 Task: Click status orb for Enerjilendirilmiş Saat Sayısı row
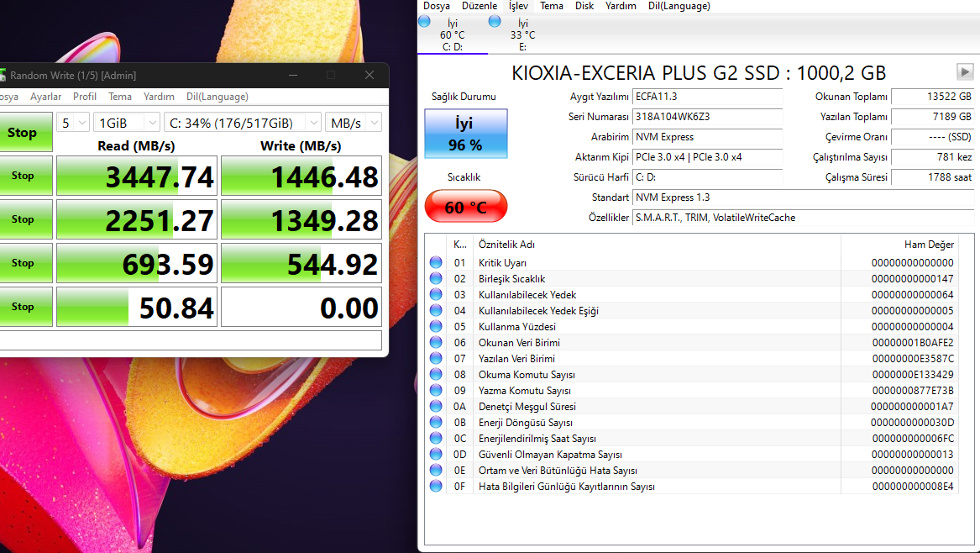point(436,439)
